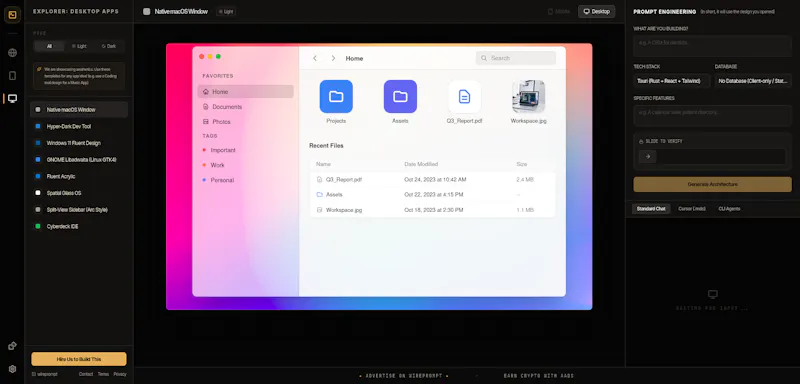
Task: Select the desktop apps monitor icon
Action: pyautogui.click(x=12, y=98)
